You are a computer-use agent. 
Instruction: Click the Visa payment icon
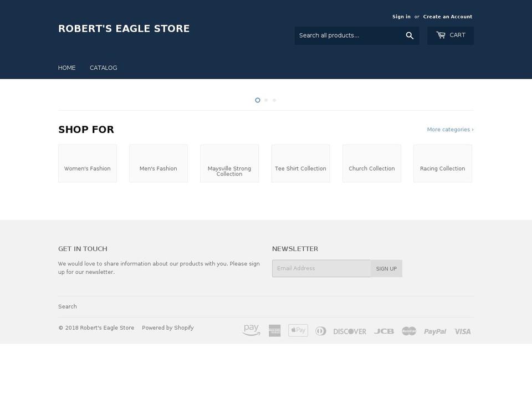[x=463, y=331]
